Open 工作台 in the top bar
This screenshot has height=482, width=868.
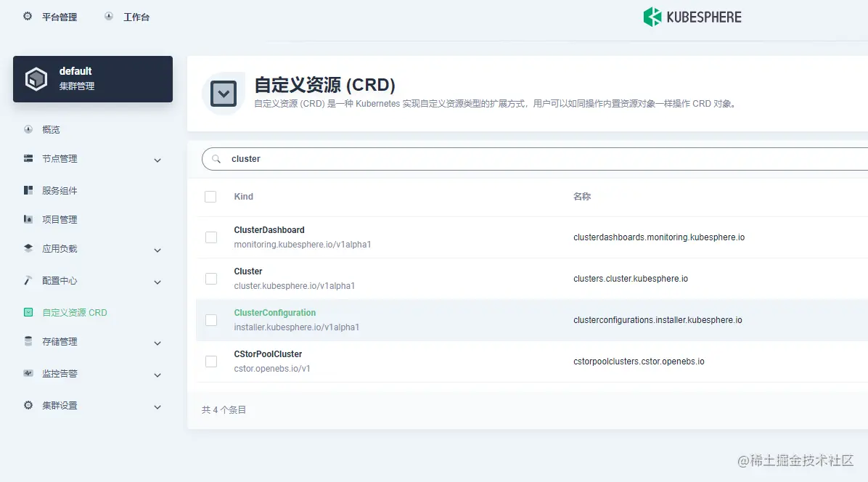[136, 17]
